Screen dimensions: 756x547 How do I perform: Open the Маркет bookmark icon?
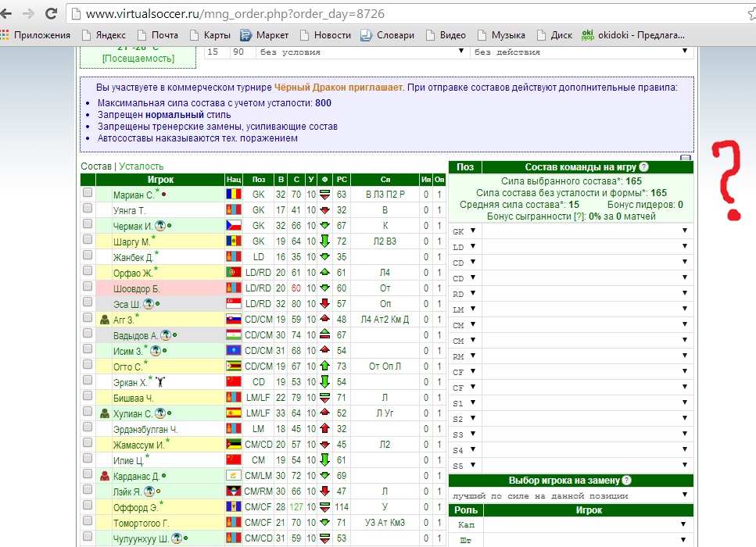tap(246, 34)
